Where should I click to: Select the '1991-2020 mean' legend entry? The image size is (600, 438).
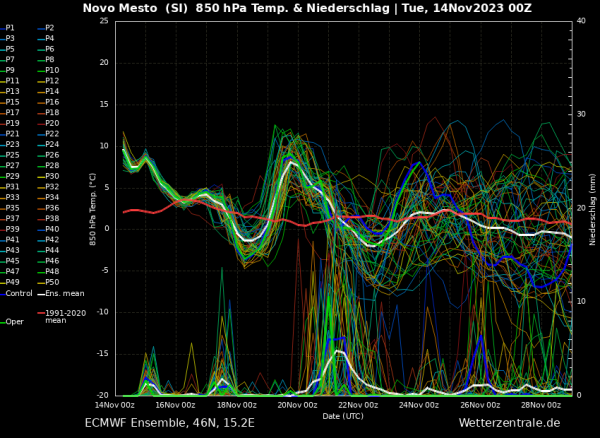[62, 317]
